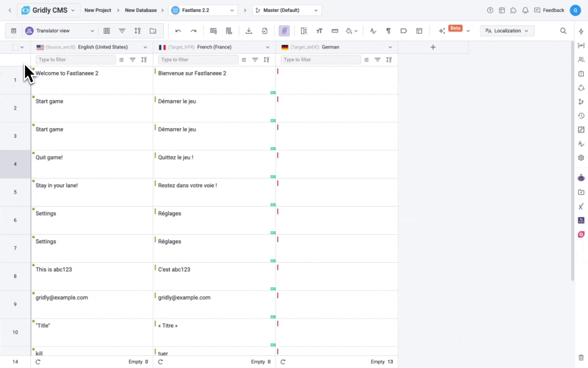This screenshot has width=588, height=368.
Task: Click the highlighted purple dependency icon
Action: pos(284,31)
